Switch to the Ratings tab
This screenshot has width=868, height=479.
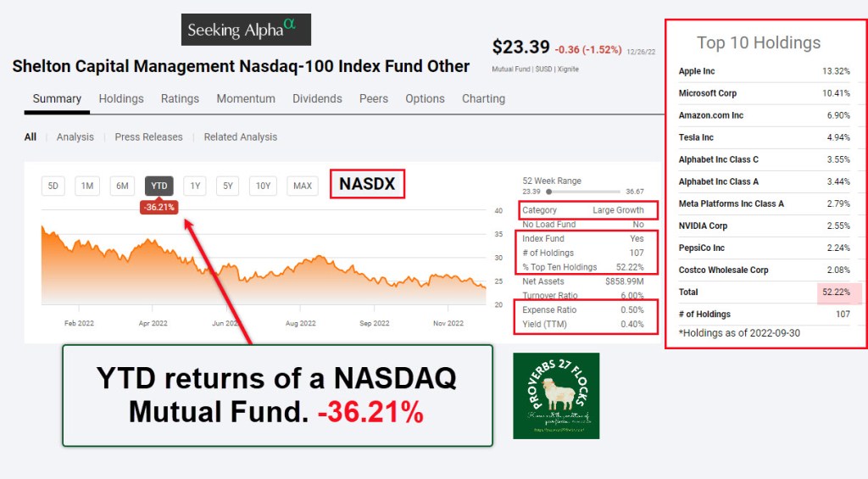[x=180, y=98]
